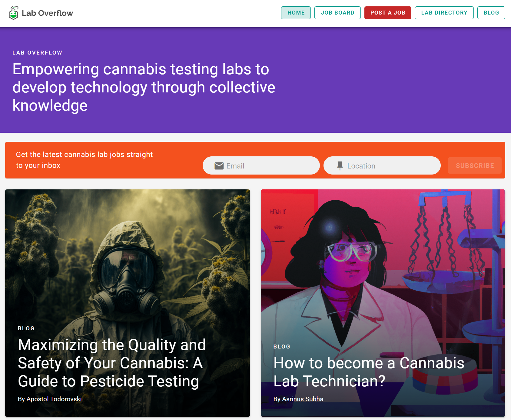Click the pushpin icon in Location field

(340, 166)
